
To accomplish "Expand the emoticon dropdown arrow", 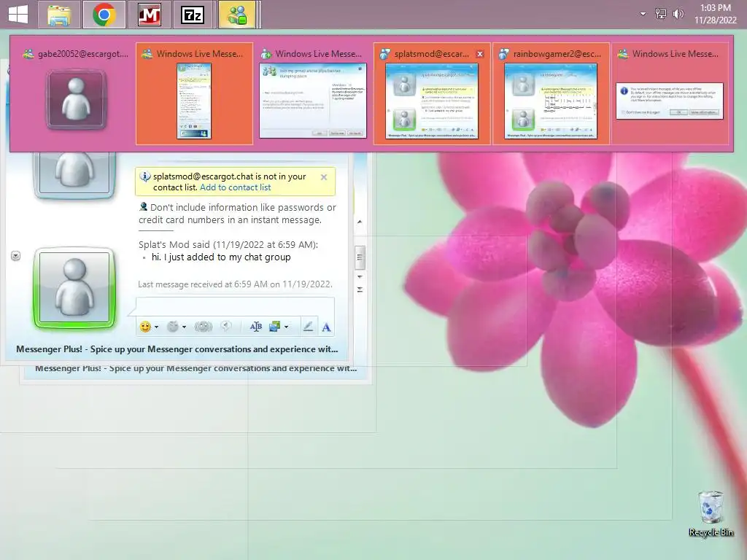I will tap(156, 327).
